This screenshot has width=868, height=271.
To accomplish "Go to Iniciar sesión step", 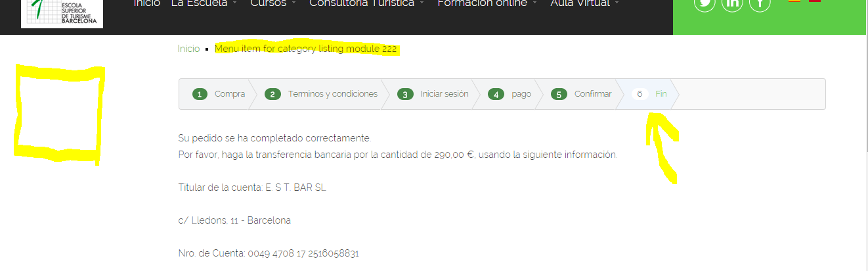I will (x=445, y=94).
